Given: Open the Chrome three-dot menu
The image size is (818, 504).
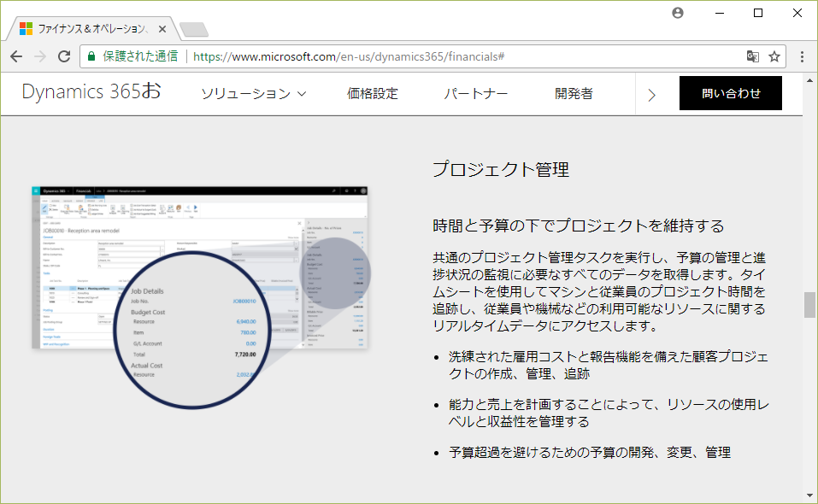Looking at the screenshot, I should tap(802, 56).
